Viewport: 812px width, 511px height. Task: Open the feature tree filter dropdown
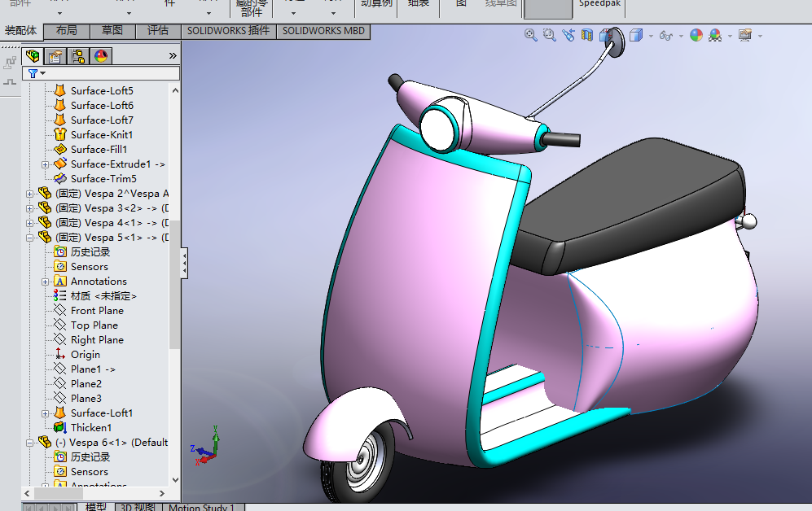[x=37, y=73]
